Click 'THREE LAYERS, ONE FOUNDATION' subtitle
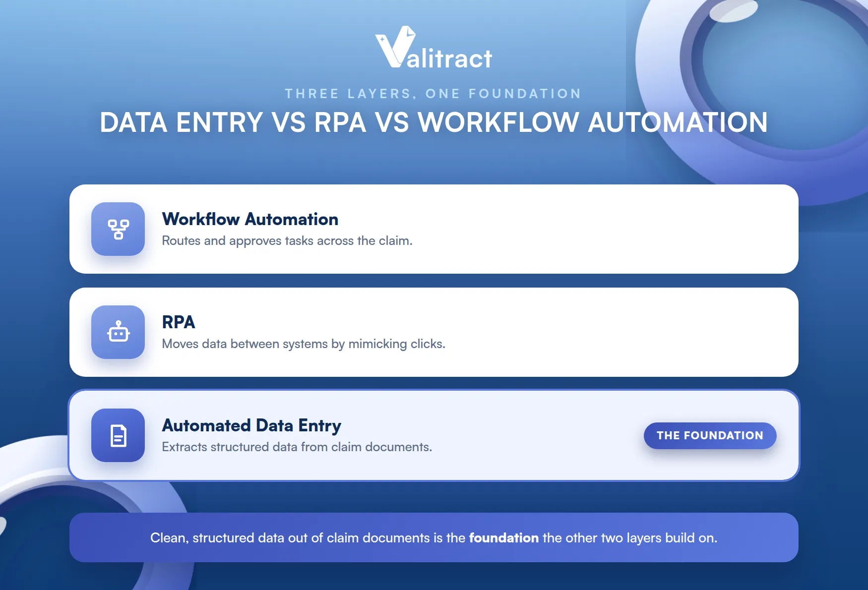The width and height of the screenshot is (868, 590). coord(433,94)
